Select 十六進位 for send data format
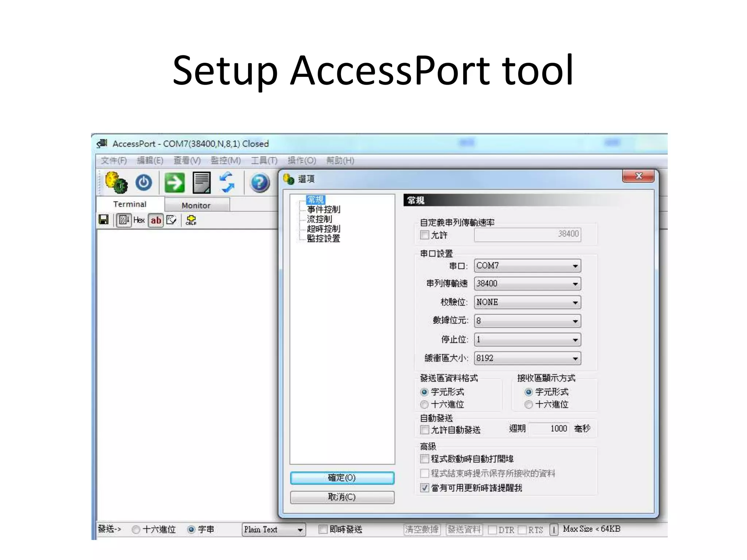 click(424, 404)
